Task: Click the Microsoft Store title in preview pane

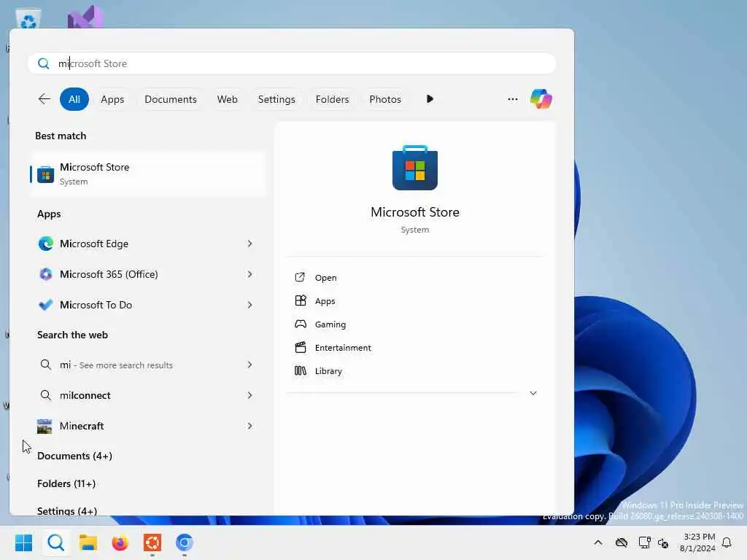Action: point(415,212)
